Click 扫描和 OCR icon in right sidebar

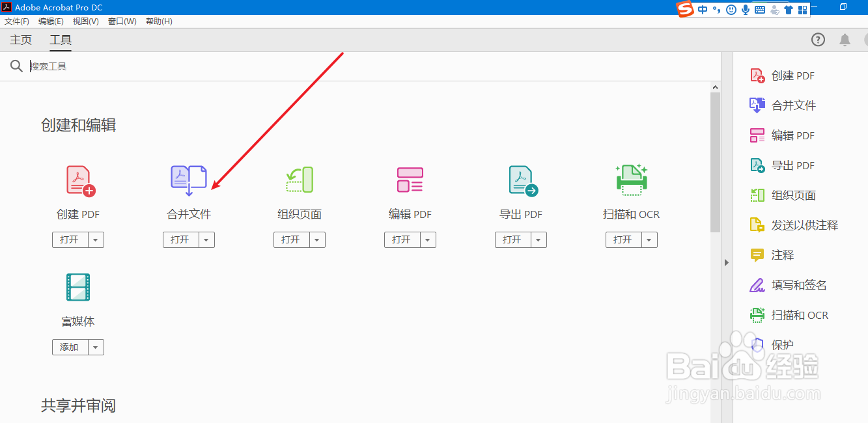(757, 315)
